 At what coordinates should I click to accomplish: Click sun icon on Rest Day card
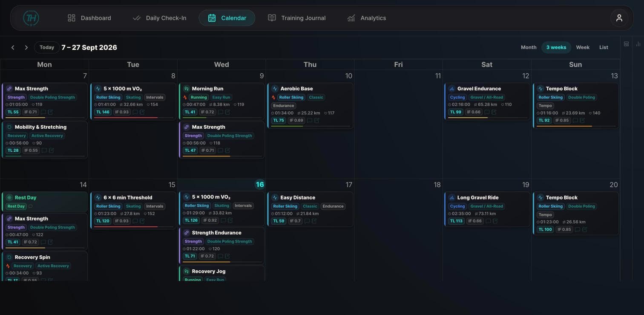click(9, 197)
